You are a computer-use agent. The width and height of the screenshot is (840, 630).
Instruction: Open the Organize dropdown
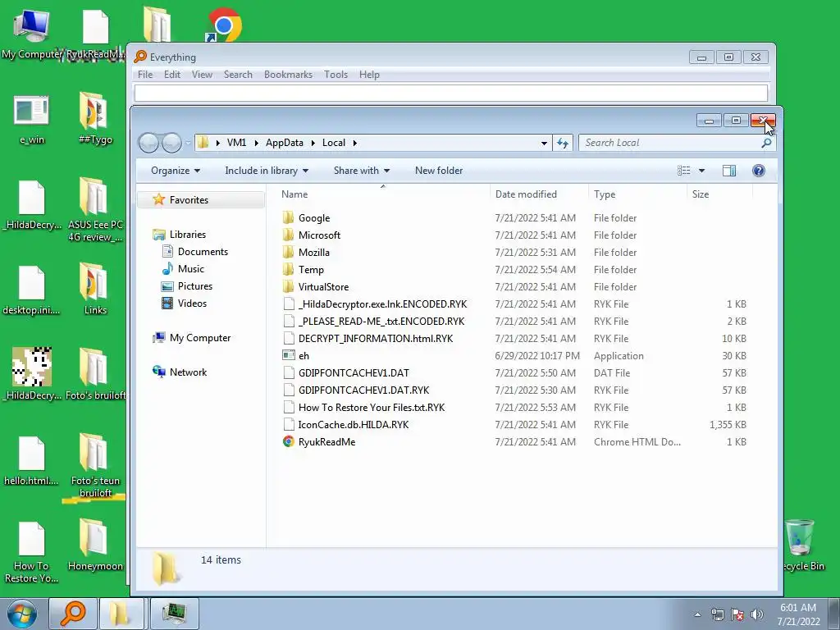point(176,171)
